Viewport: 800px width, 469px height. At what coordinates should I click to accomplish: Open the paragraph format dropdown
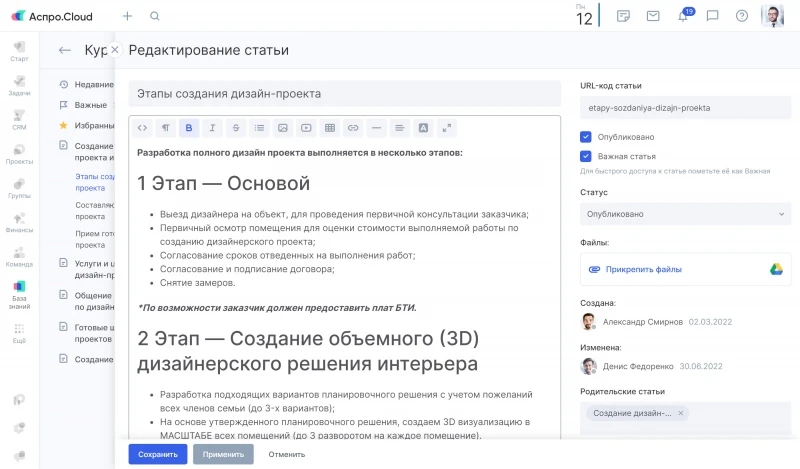point(165,128)
